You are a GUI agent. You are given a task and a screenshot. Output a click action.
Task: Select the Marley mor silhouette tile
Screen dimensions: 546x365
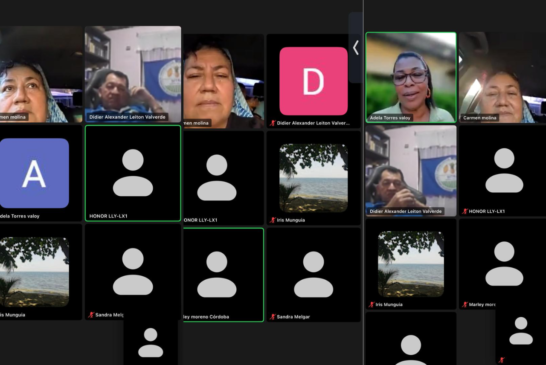(x=502, y=264)
